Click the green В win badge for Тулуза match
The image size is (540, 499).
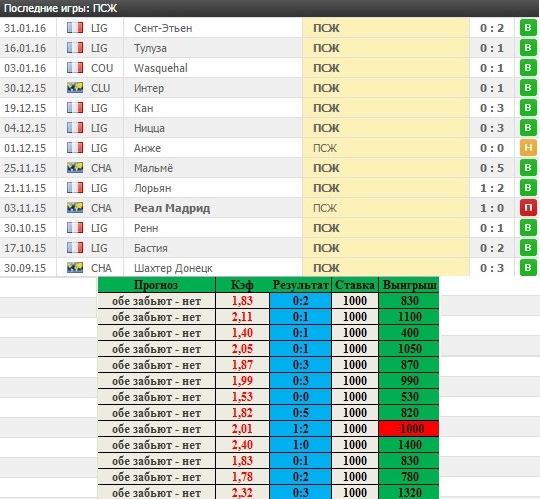point(528,48)
